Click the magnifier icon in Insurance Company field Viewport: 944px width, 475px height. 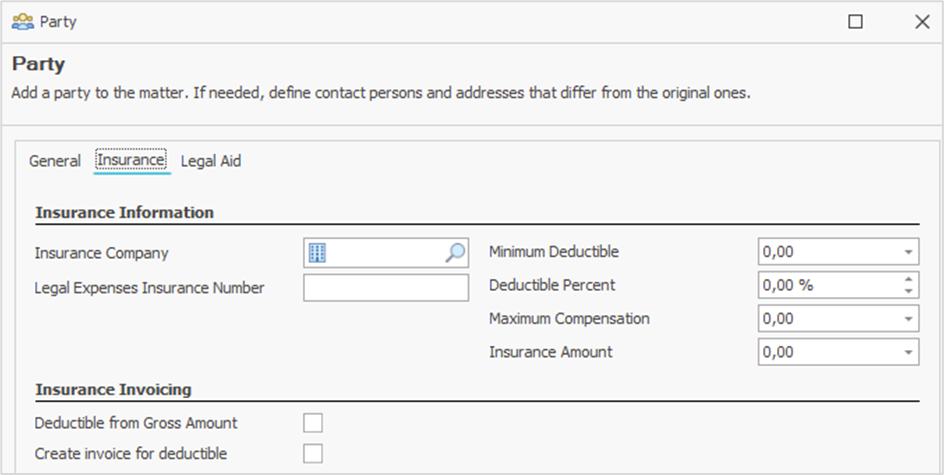tap(455, 253)
